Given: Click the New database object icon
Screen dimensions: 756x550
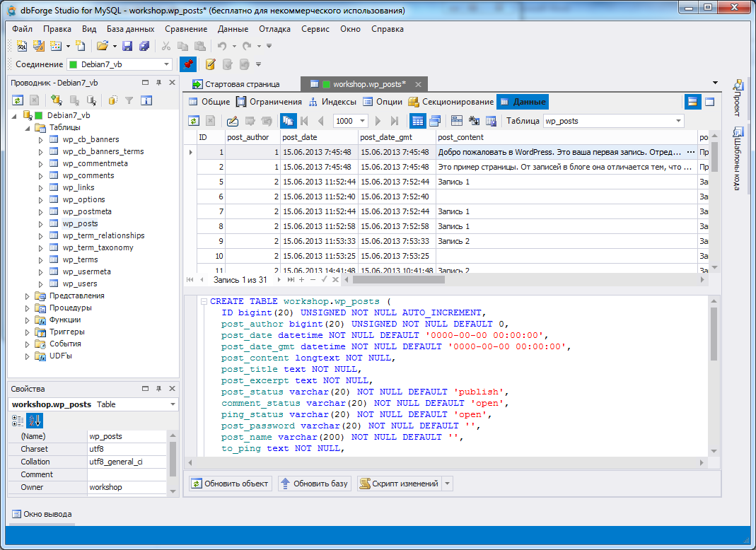Looking at the screenshot, I should [x=56, y=46].
